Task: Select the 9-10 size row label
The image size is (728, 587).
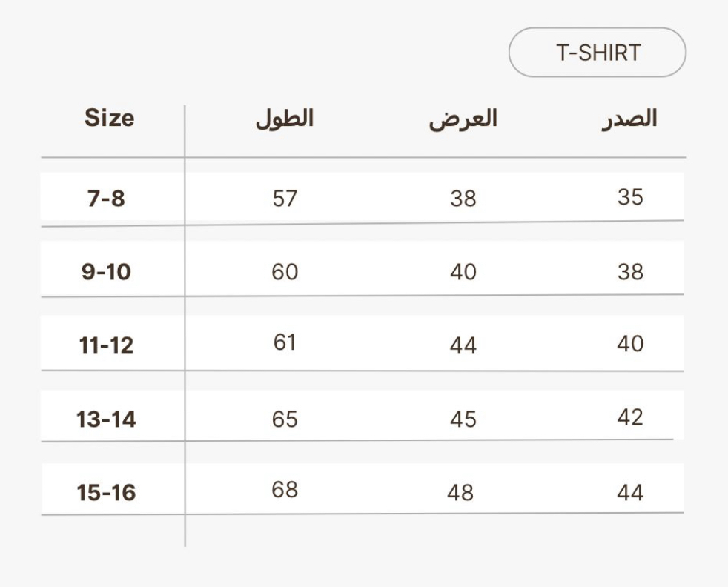Action: (106, 272)
